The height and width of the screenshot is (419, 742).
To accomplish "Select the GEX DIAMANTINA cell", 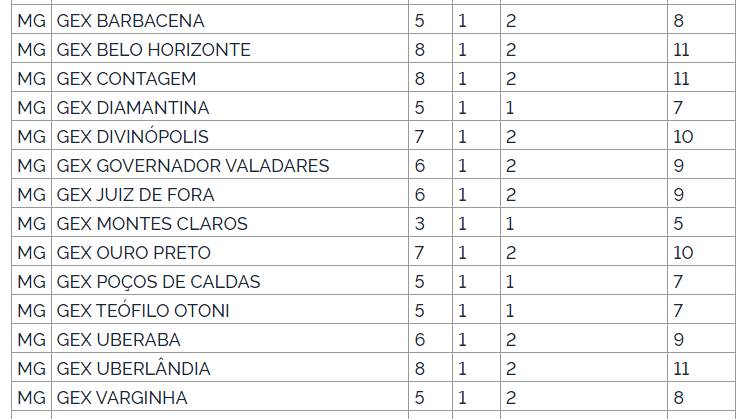I will click(230, 107).
